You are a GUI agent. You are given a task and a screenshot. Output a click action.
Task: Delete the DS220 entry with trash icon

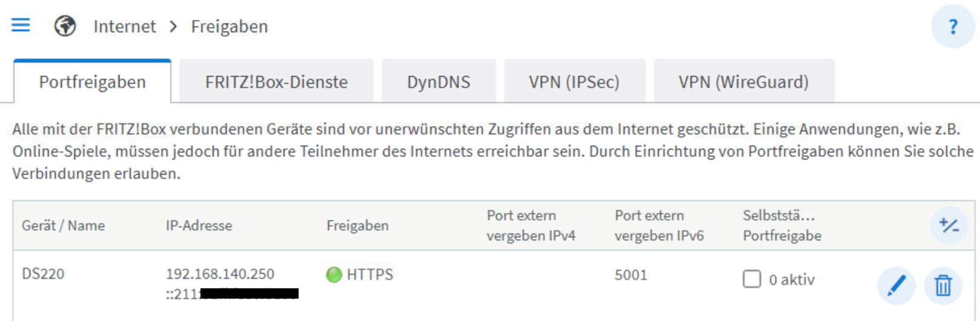[x=943, y=285]
